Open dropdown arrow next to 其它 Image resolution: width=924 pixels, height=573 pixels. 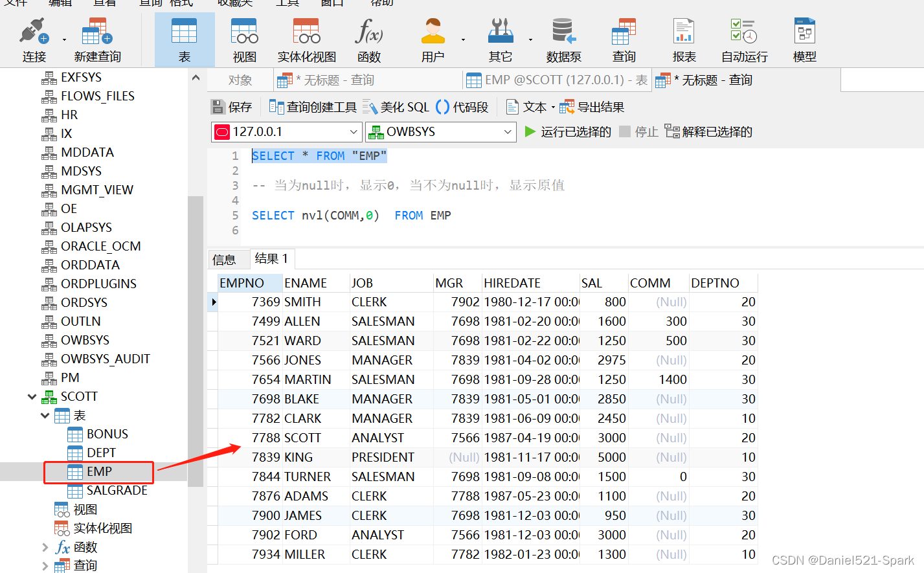tap(530, 40)
